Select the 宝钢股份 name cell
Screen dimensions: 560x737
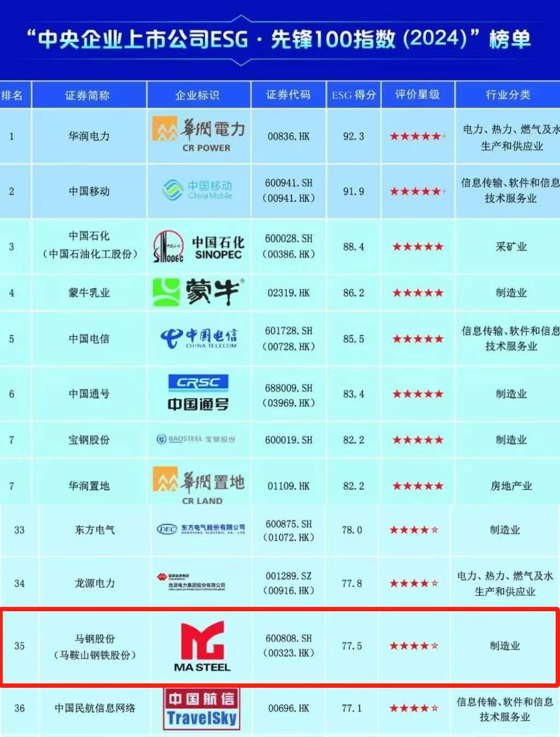tap(89, 440)
